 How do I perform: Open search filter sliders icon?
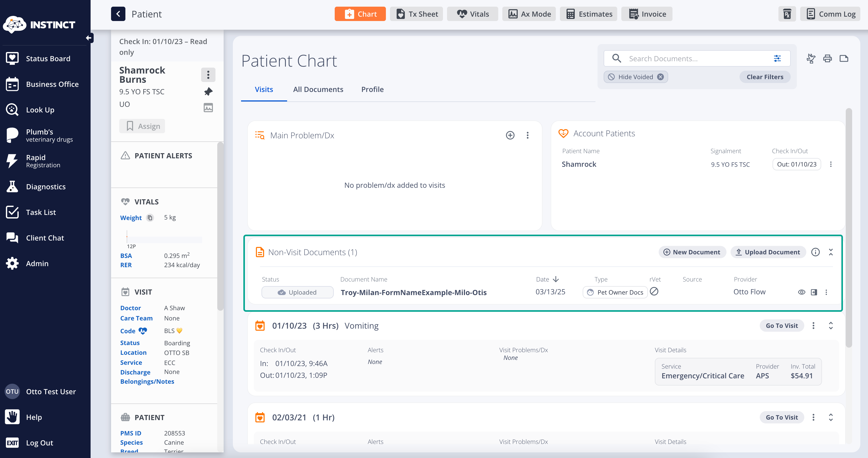coord(777,58)
